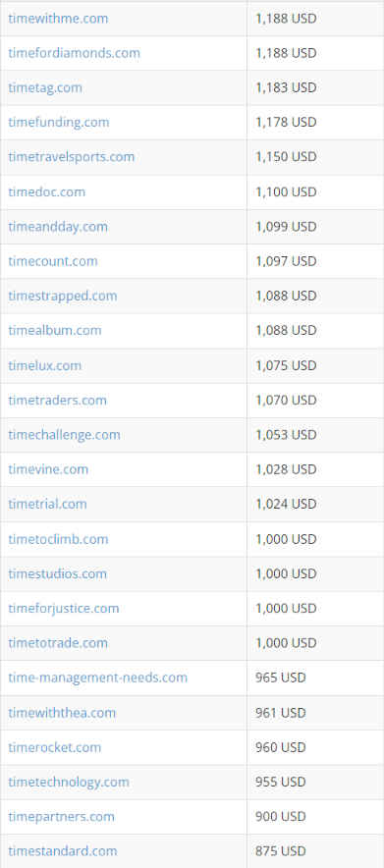Select the timevine.com link
384x868 pixels.
pyautogui.click(x=48, y=469)
